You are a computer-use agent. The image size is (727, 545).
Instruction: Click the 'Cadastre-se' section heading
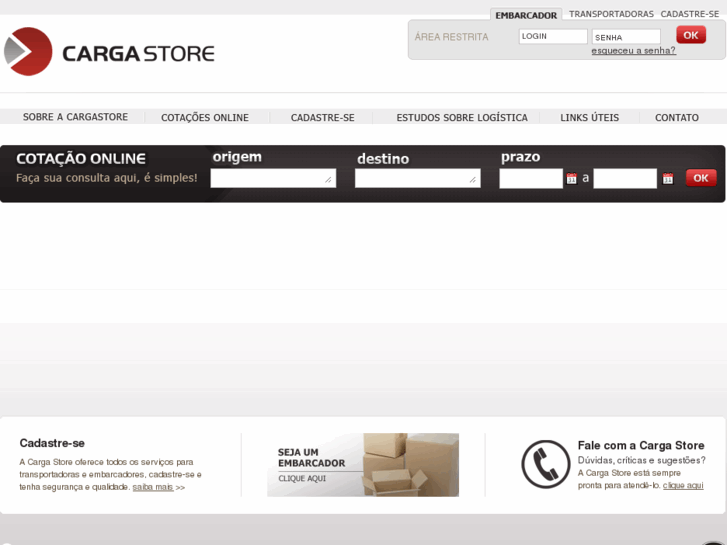[52, 443]
